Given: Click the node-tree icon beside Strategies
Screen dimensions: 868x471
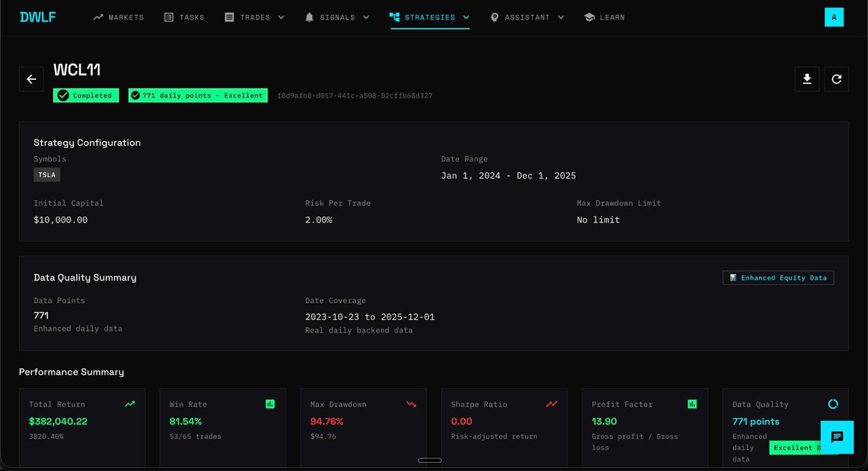Looking at the screenshot, I should tap(395, 17).
